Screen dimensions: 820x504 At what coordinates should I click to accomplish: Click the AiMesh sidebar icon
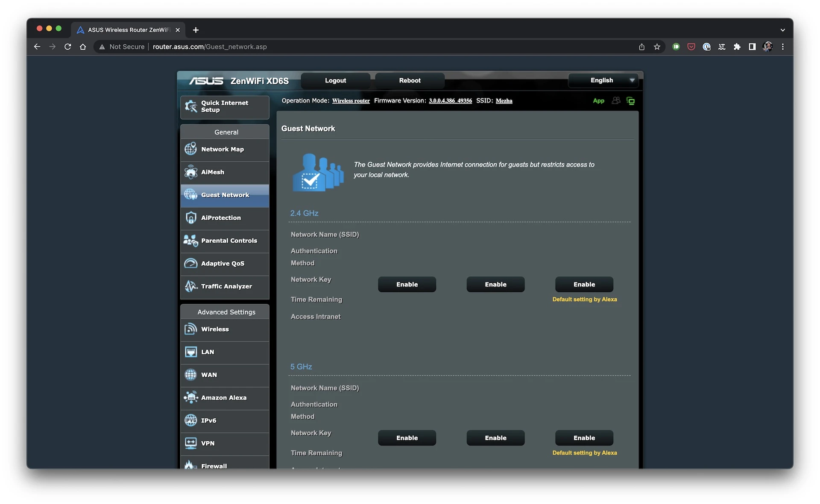190,172
